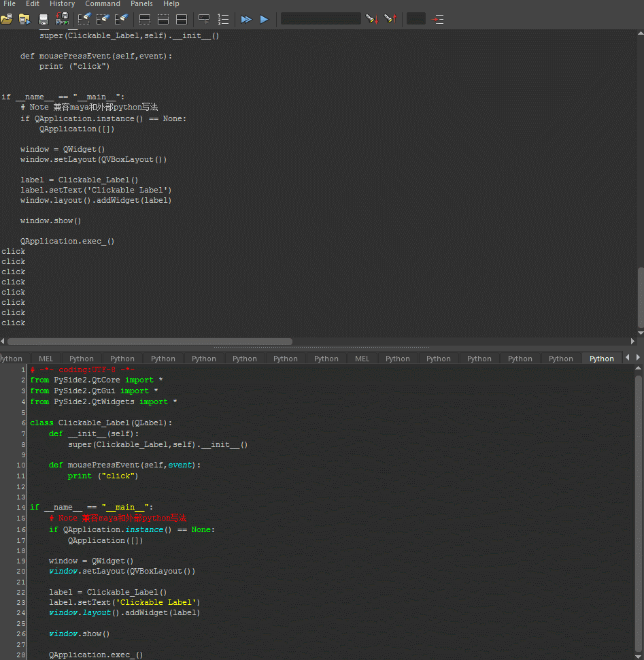The width and height of the screenshot is (644, 660).
Task: Click the Search Up flashlight icon
Action: (390, 19)
